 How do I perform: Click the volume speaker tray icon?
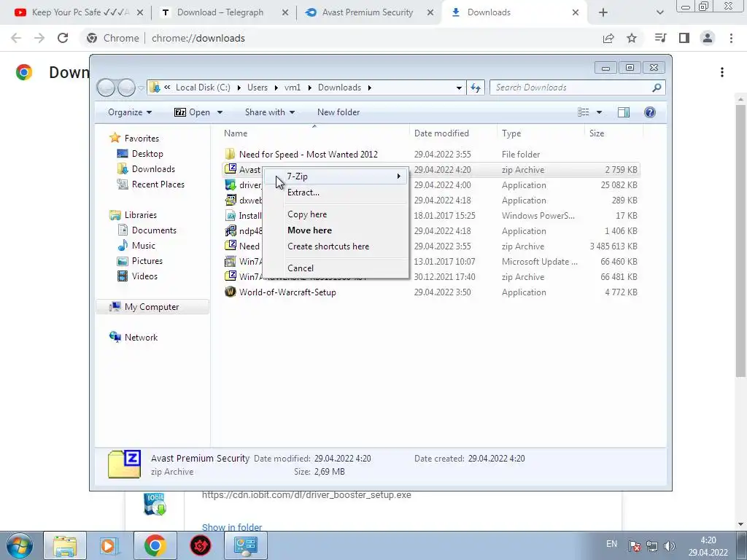point(670,545)
